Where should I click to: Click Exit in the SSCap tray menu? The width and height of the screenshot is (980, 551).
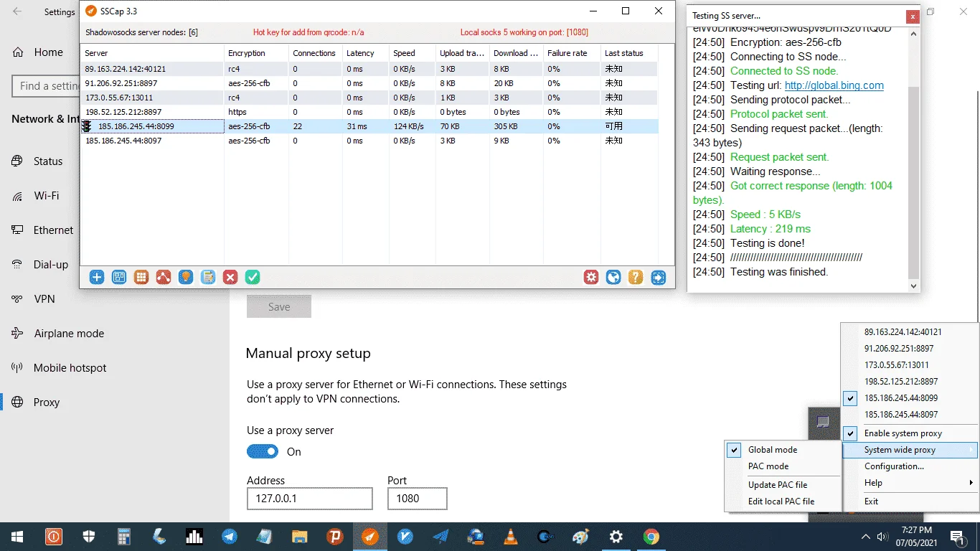point(910,501)
